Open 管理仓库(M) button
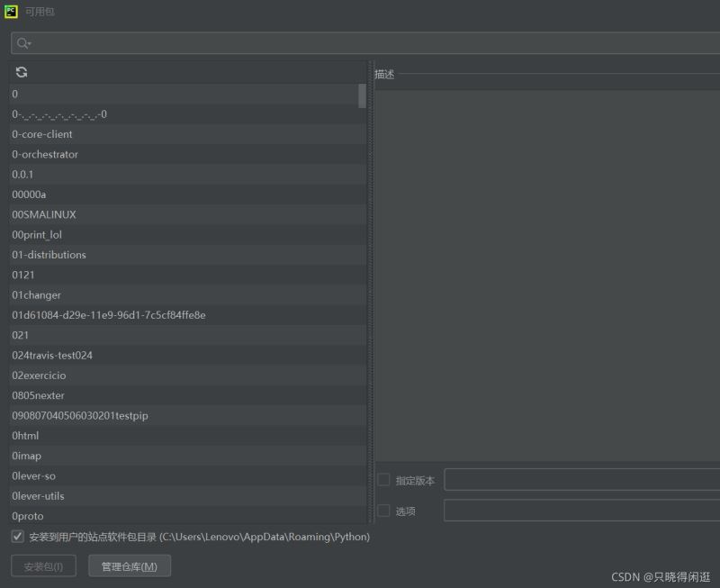Image resolution: width=720 pixels, height=588 pixels. (x=130, y=566)
